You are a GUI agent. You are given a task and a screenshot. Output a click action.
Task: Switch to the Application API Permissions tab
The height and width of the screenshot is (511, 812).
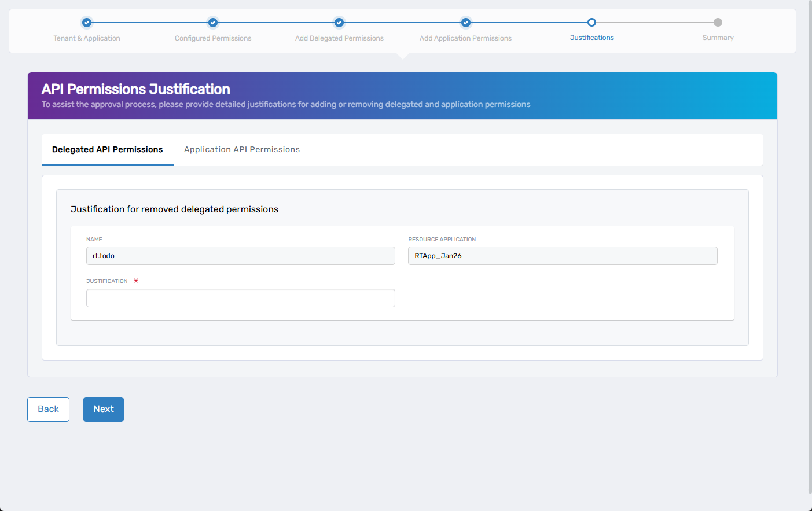[x=241, y=149]
